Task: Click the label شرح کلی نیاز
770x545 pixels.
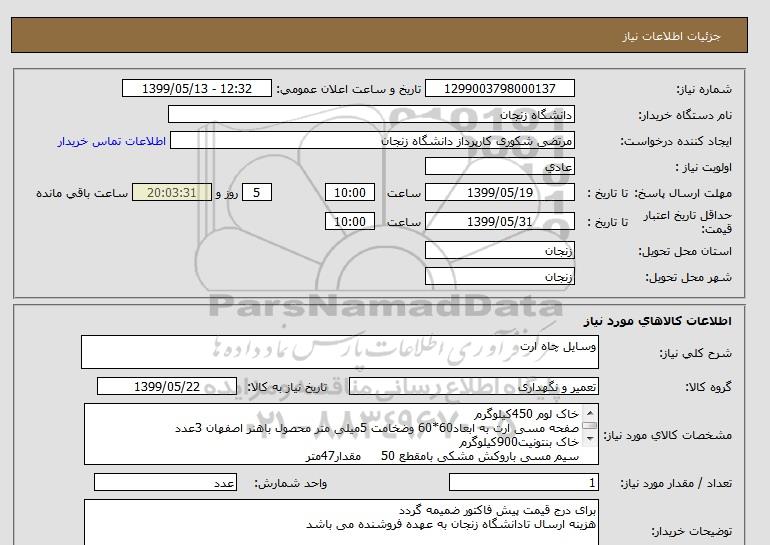Action: (x=695, y=353)
